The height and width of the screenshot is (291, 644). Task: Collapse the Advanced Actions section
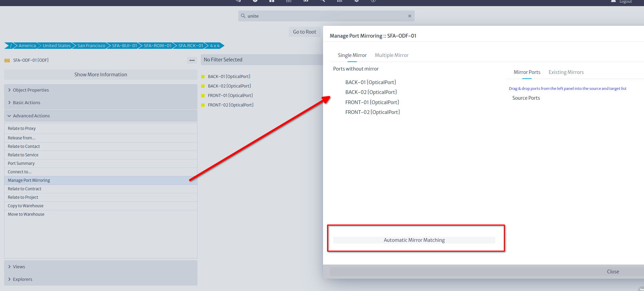(x=31, y=116)
